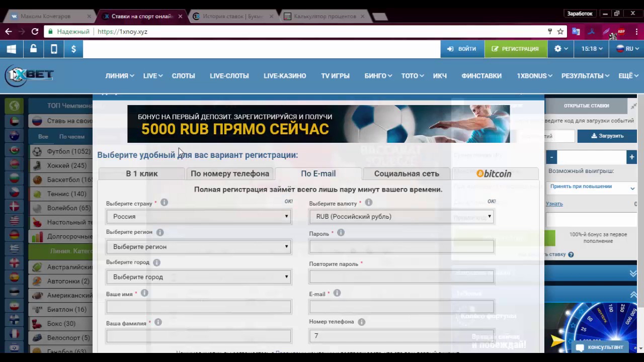Click the padlock icon in site toolbar
The width and height of the screenshot is (644, 362).
coord(33,49)
